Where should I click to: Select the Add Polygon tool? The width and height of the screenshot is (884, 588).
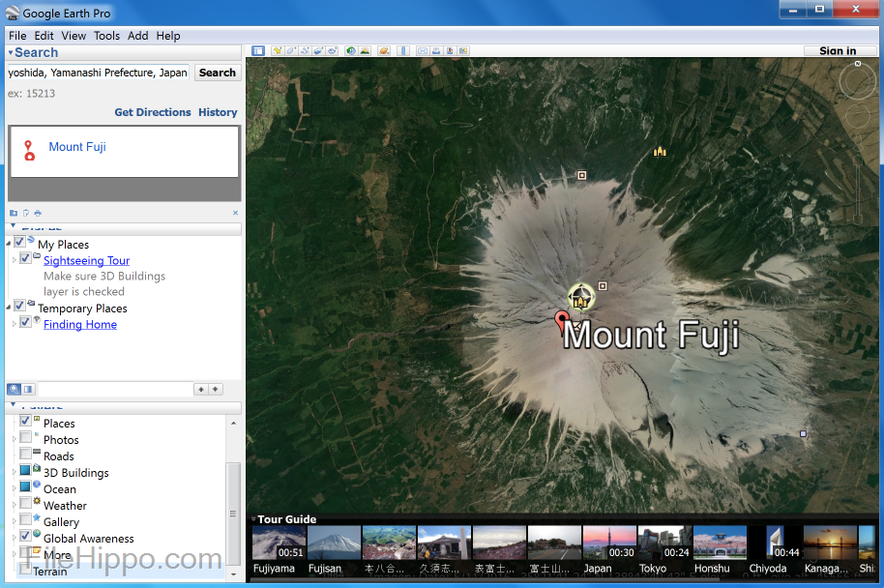(291, 50)
